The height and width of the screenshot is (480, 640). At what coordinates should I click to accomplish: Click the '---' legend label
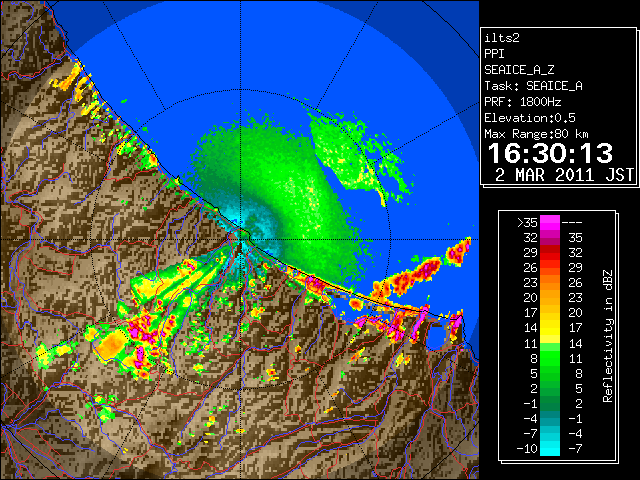572,223
